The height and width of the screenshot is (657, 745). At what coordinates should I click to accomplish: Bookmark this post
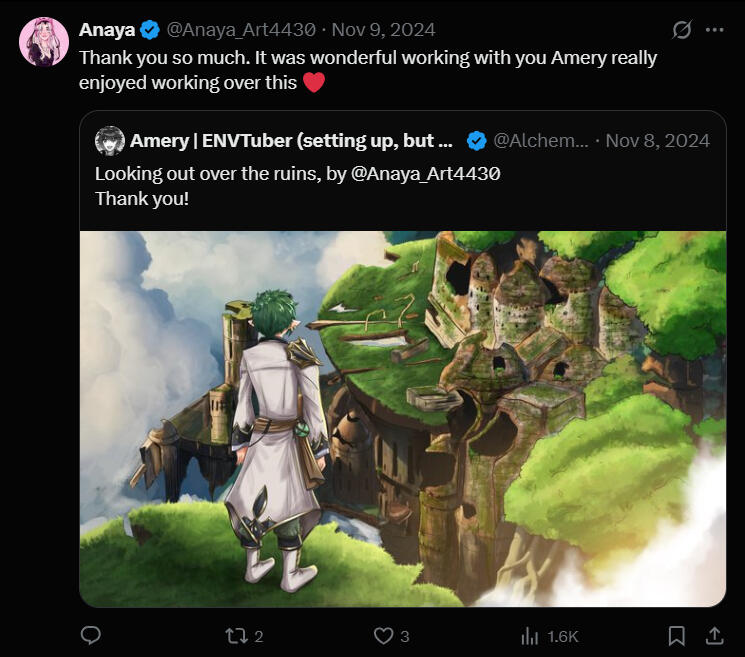coord(677,636)
